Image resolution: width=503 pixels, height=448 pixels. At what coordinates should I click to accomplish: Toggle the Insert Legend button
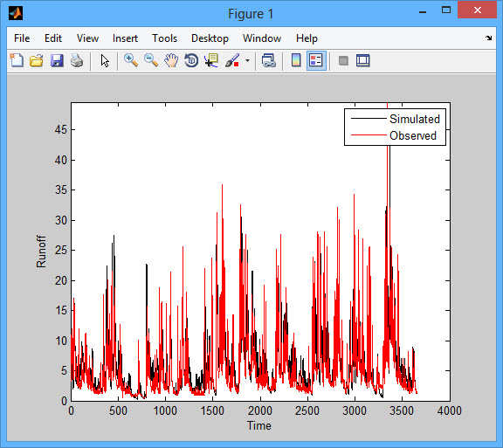point(316,60)
